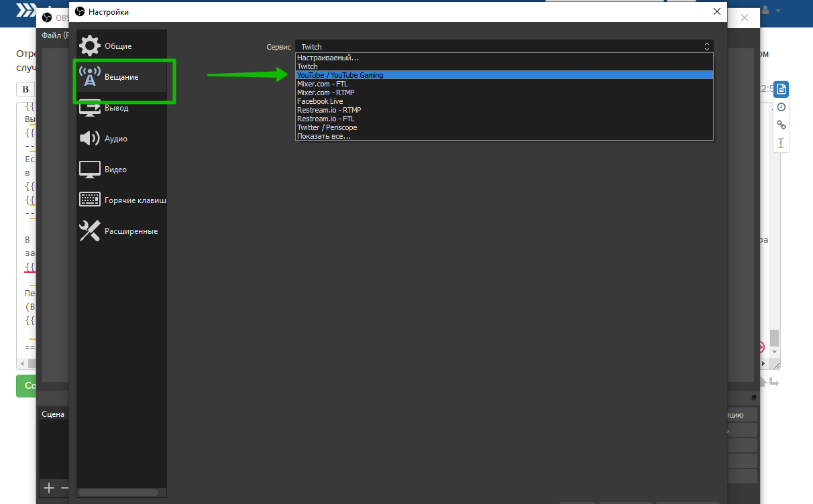The image size is (813, 504).
Task: Choose Настраиваемый… service entry
Action: [x=328, y=58]
